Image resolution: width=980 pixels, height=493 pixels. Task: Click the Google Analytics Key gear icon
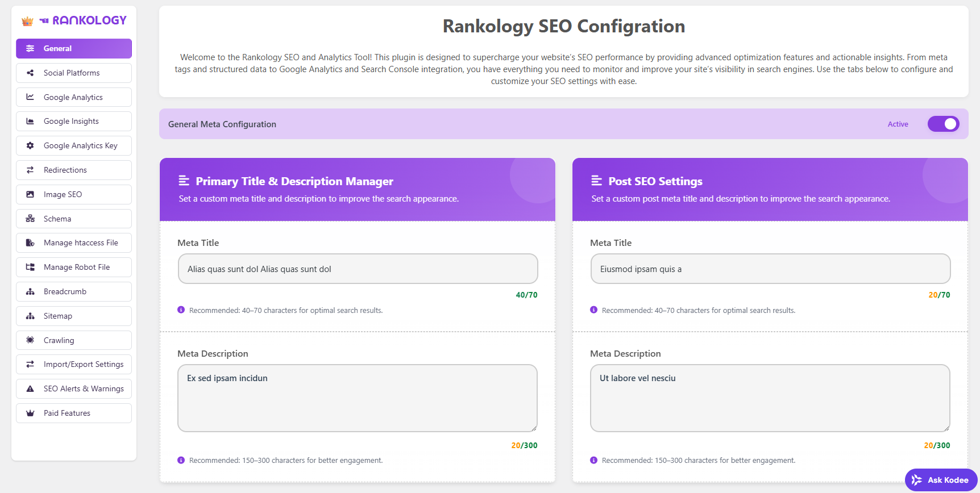pyautogui.click(x=30, y=145)
